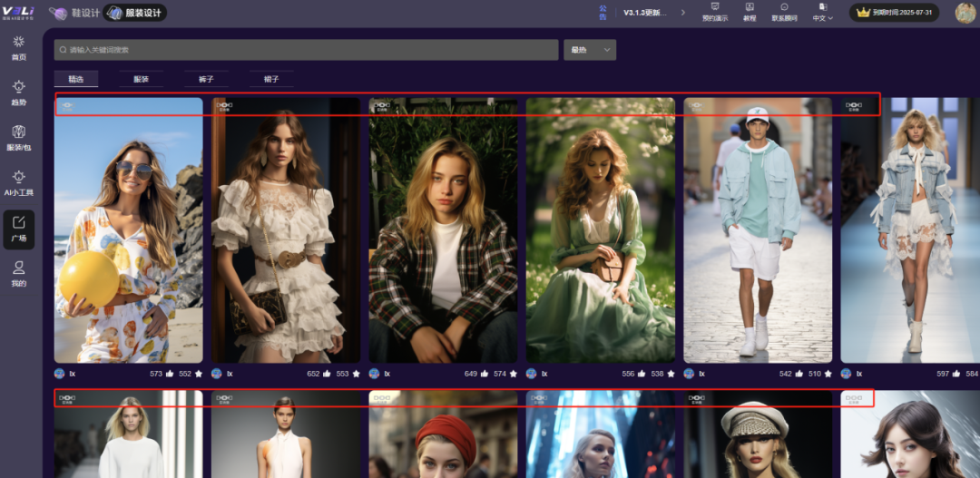Favorite the card with 510 stars

pos(828,374)
